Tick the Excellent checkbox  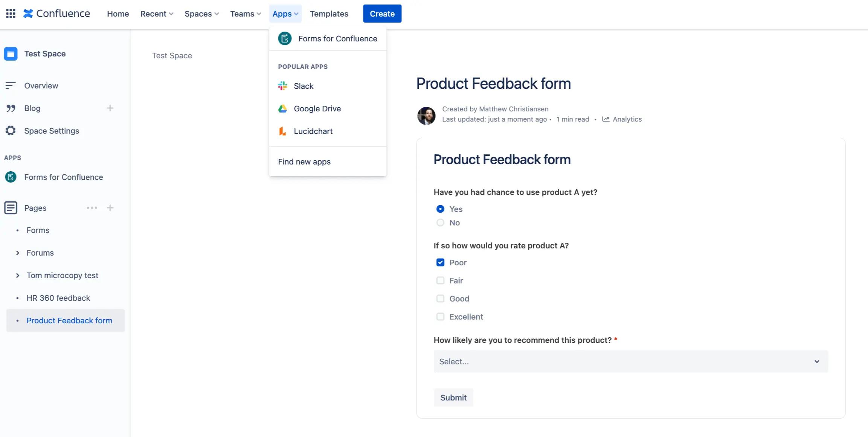[x=440, y=317]
